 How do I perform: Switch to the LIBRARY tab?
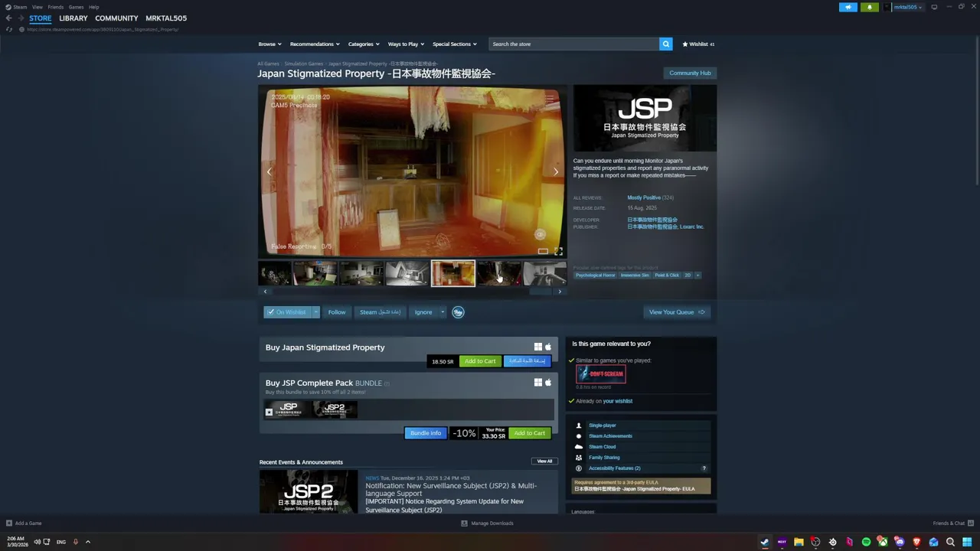(x=73, y=18)
